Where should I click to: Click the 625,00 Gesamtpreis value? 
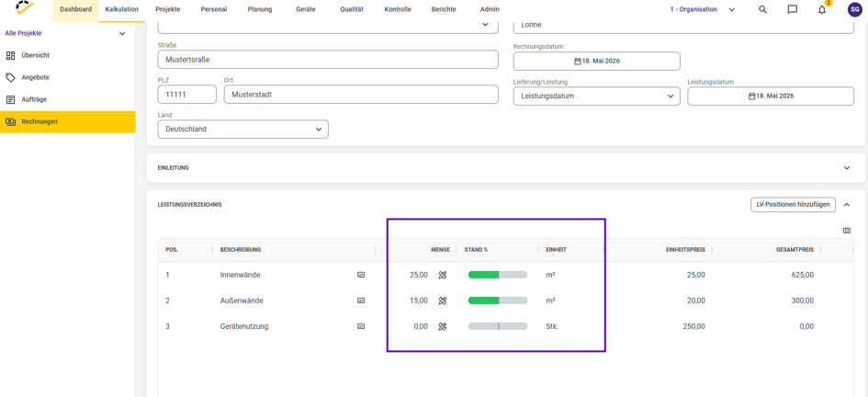point(803,275)
